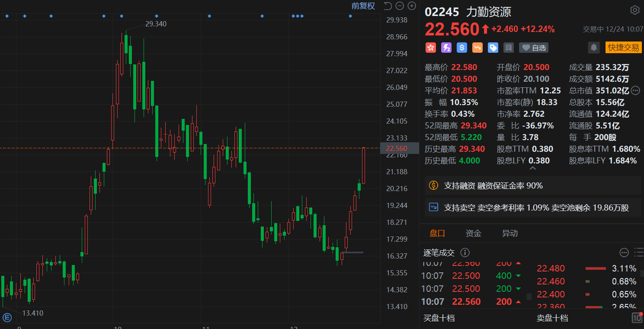Image resolution: width=644 pixels, height=329 pixels.
Task: Switch to the 盘口 tab
Action: click(x=437, y=233)
